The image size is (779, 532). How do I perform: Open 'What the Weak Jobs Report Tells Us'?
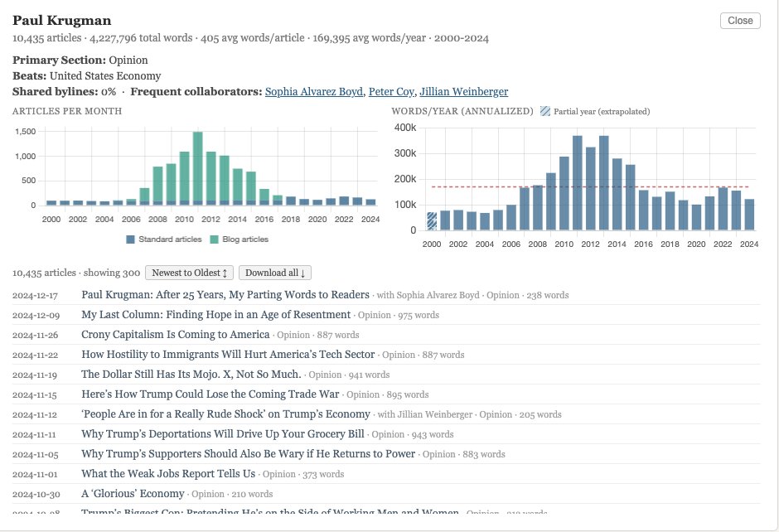pos(168,473)
